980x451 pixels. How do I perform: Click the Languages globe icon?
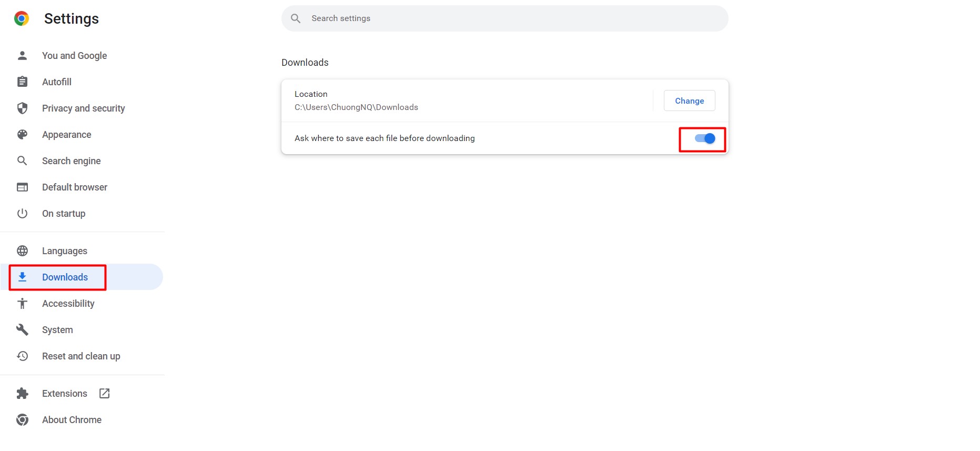point(22,250)
